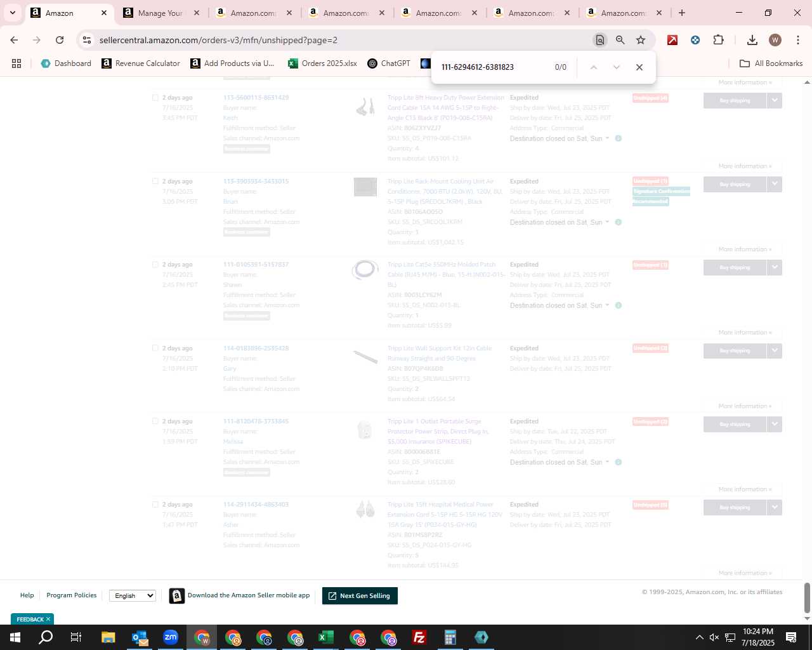This screenshot has width=812, height=650.
Task: Open Windows taskbar search
Action: click(x=46, y=637)
